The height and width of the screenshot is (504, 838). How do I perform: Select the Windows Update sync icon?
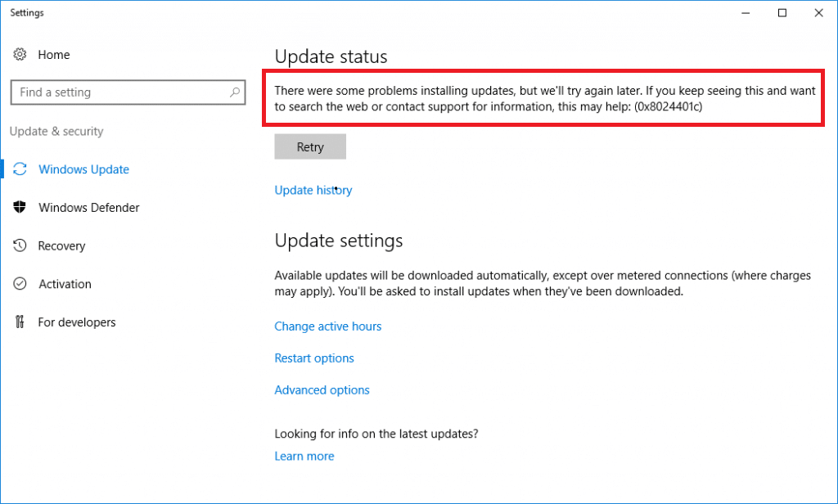click(20, 169)
